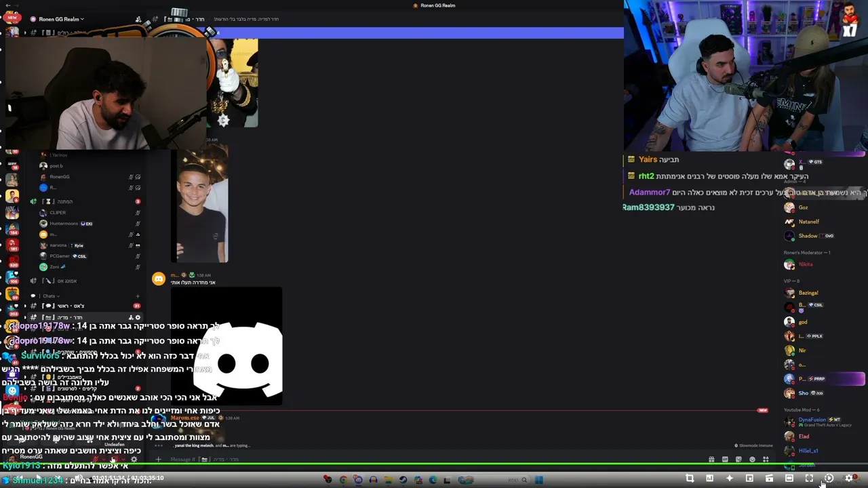Toggle theater mode in the video player

click(789, 479)
